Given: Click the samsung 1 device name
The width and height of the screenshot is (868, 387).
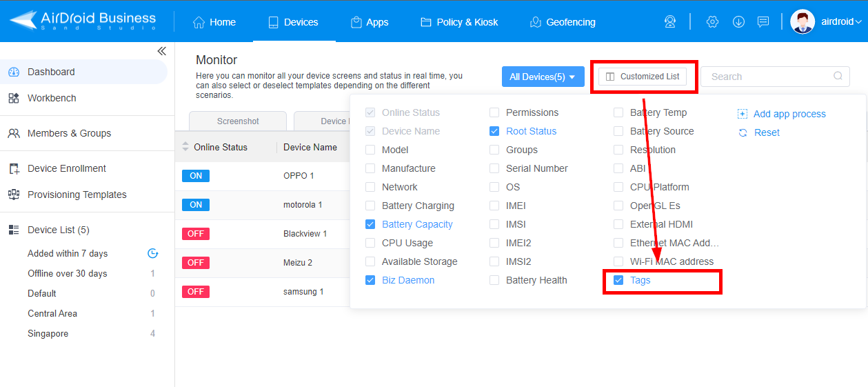Looking at the screenshot, I should point(303,292).
